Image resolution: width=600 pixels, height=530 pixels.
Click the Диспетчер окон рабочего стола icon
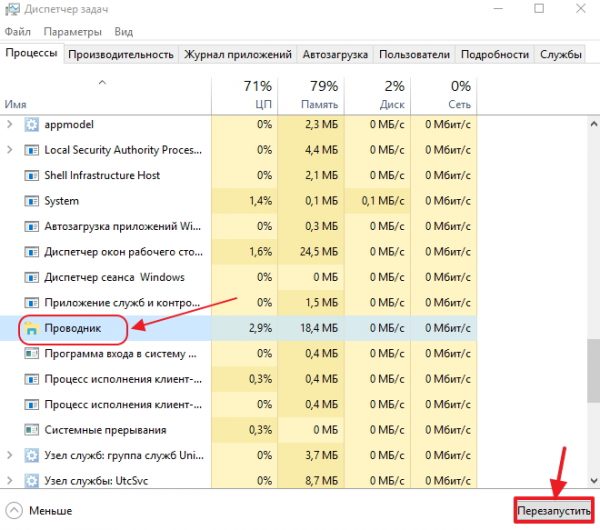(31, 252)
